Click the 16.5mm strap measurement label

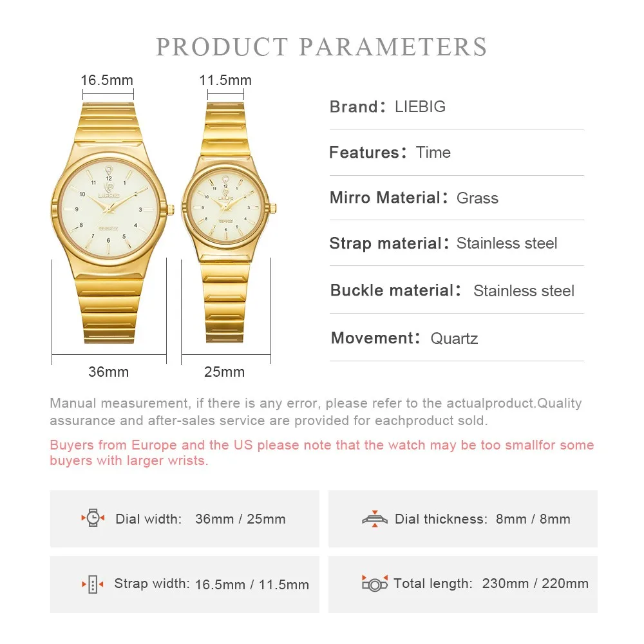click(107, 80)
